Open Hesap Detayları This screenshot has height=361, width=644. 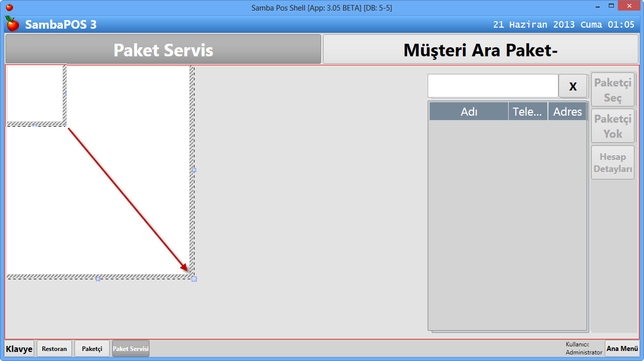point(612,162)
